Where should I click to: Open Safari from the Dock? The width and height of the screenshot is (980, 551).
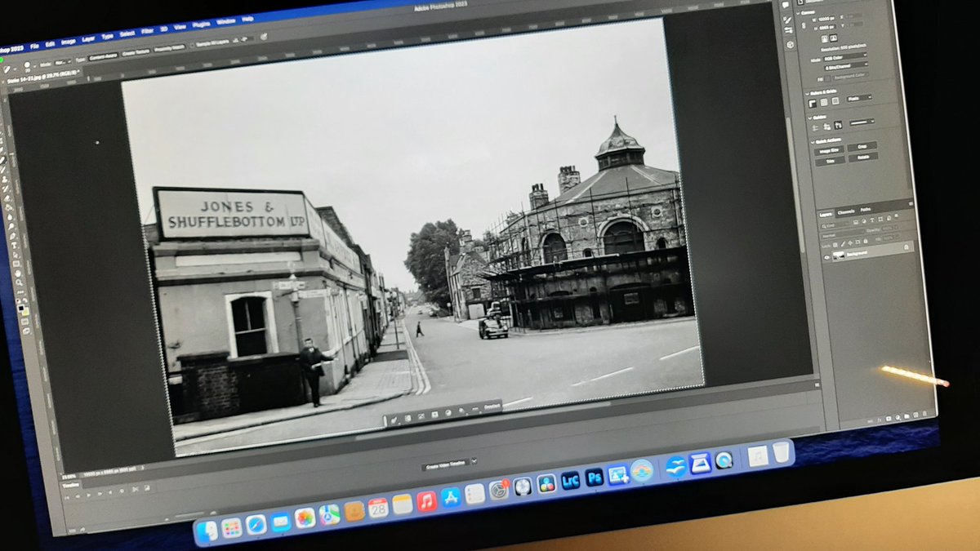pos(256,524)
